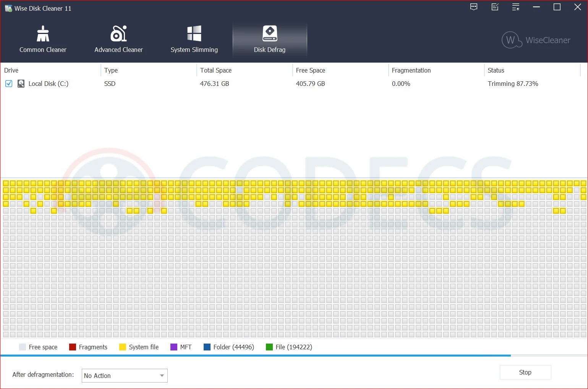The height and width of the screenshot is (389, 588).
Task: Uncheck the Local Disk (C:) checkbox
Action: click(9, 84)
